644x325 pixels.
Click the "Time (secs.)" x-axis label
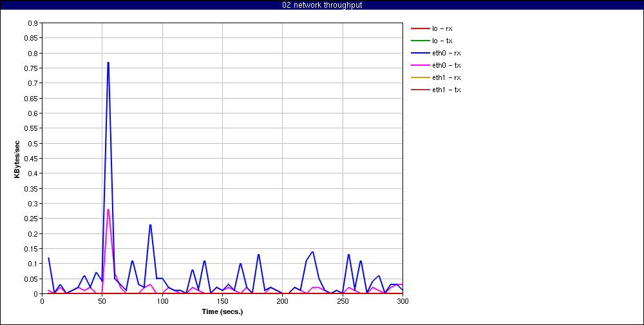coord(222,311)
